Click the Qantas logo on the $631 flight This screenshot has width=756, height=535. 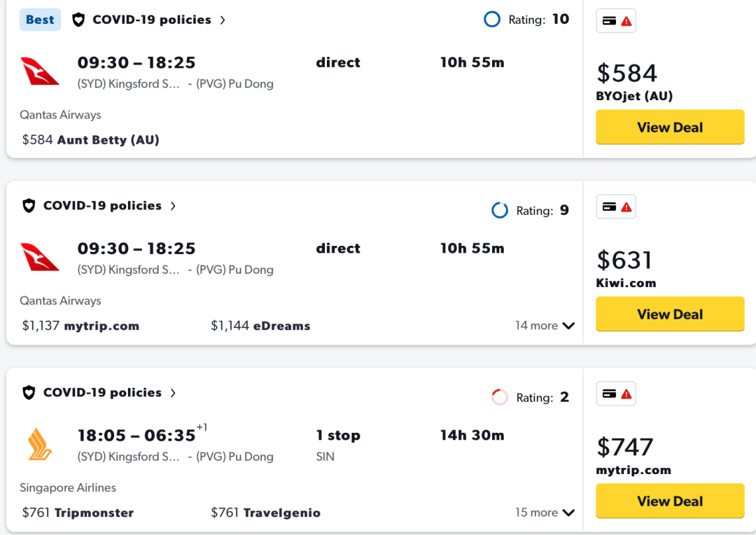coord(40,258)
